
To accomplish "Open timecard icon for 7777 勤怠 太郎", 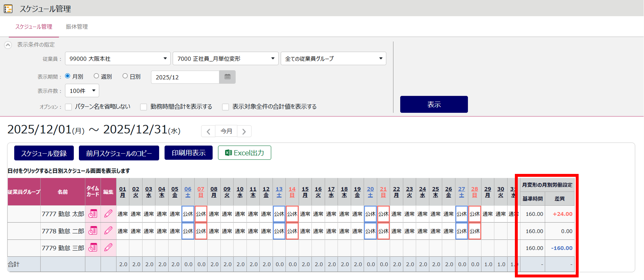I will pyautogui.click(x=93, y=214).
